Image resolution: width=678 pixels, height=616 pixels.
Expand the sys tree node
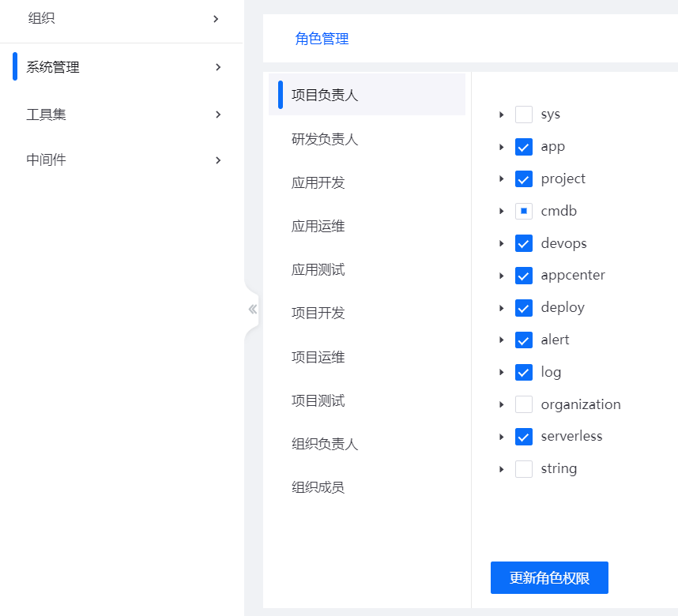tap(502, 115)
